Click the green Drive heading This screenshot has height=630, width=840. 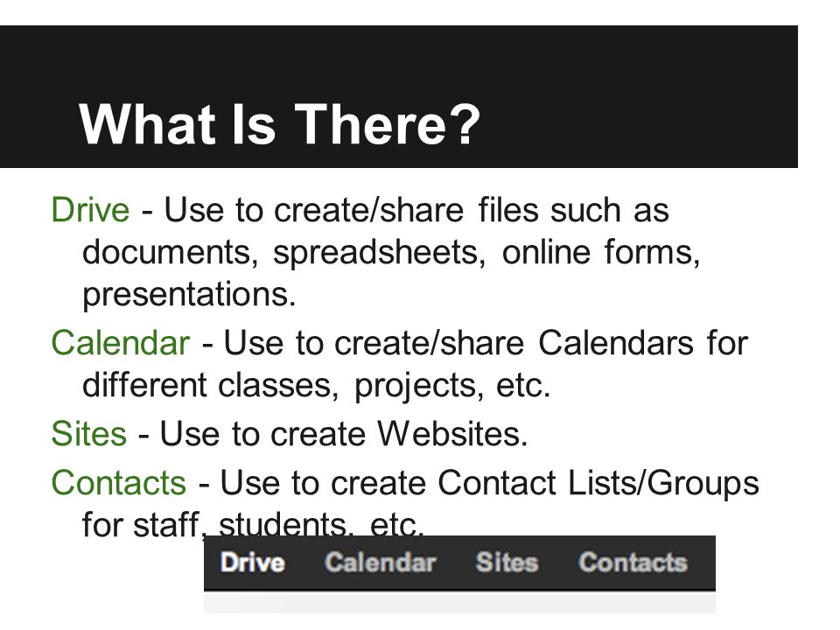(x=90, y=209)
